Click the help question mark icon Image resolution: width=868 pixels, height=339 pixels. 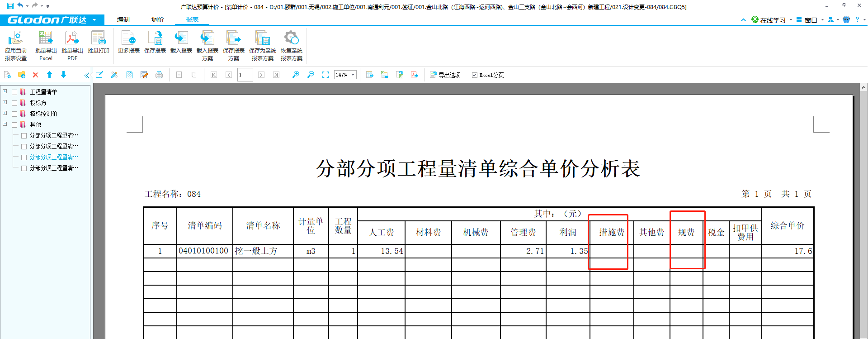pos(857,19)
